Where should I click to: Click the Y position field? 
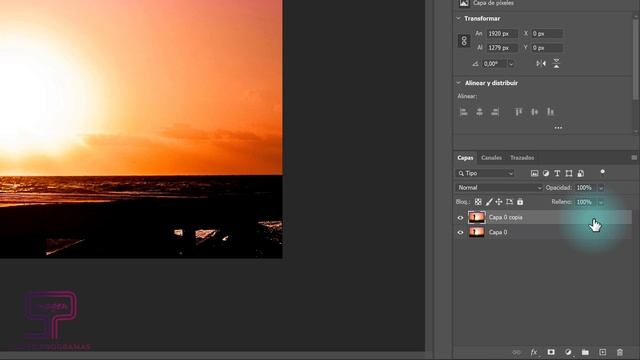coord(547,48)
